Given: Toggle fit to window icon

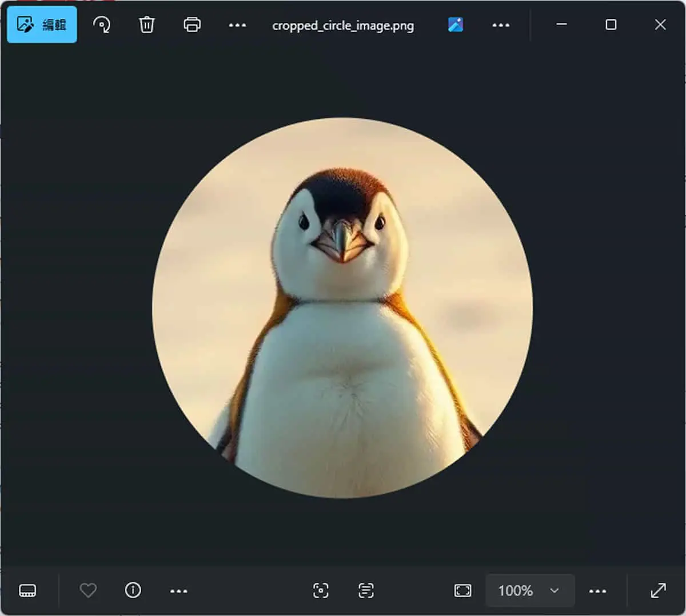Looking at the screenshot, I should [463, 590].
